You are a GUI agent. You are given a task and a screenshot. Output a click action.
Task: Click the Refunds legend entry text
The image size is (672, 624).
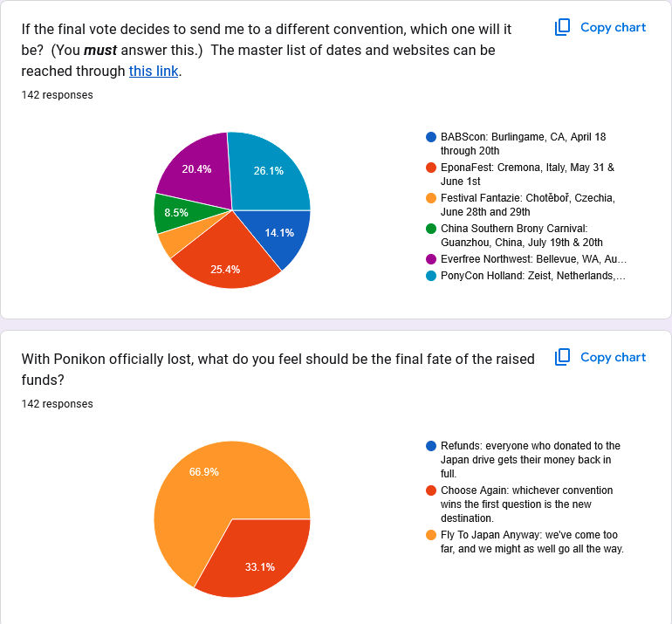531,460
